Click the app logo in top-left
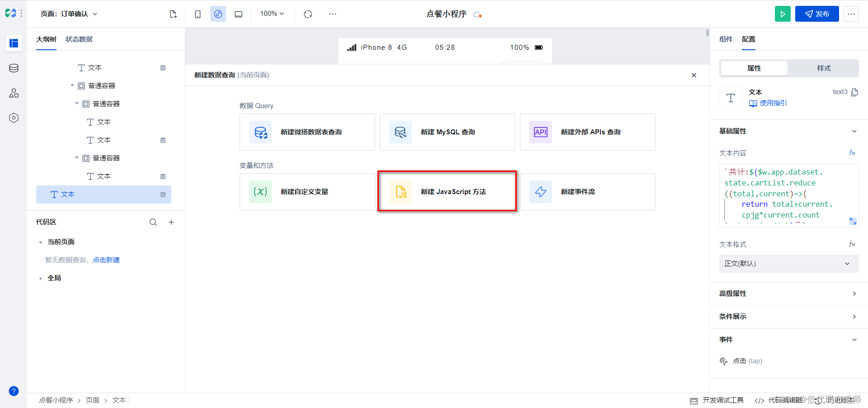This screenshot has width=868, height=408. 11,14
